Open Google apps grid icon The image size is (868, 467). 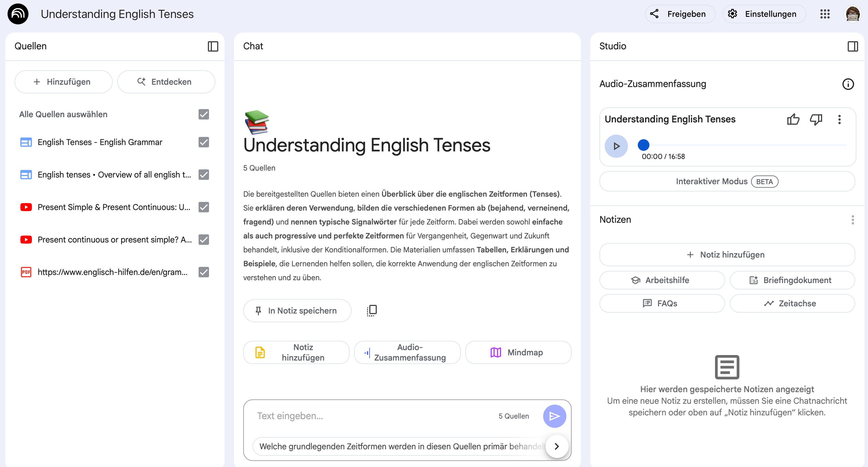tap(824, 14)
